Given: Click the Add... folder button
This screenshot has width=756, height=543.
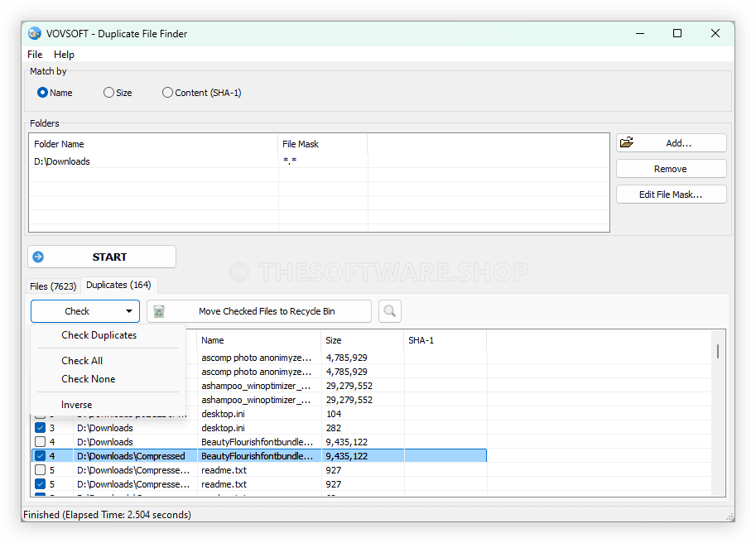Looking at the screenshot, I should coord(672,143).
